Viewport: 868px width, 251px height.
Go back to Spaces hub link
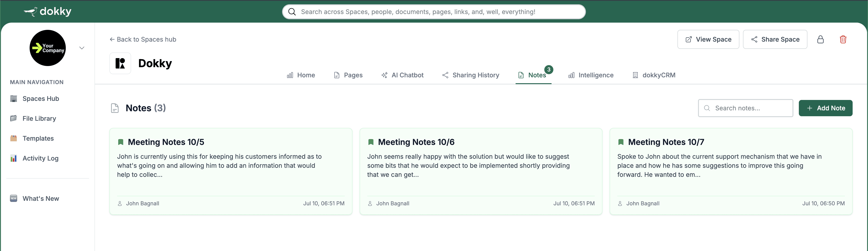(x=143, y=39)
